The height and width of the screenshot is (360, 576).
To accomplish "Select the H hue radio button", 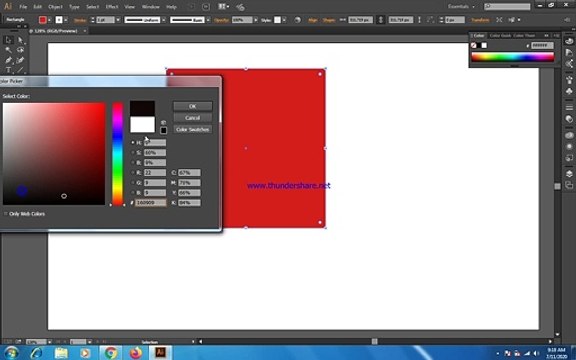I will (133, 143).
